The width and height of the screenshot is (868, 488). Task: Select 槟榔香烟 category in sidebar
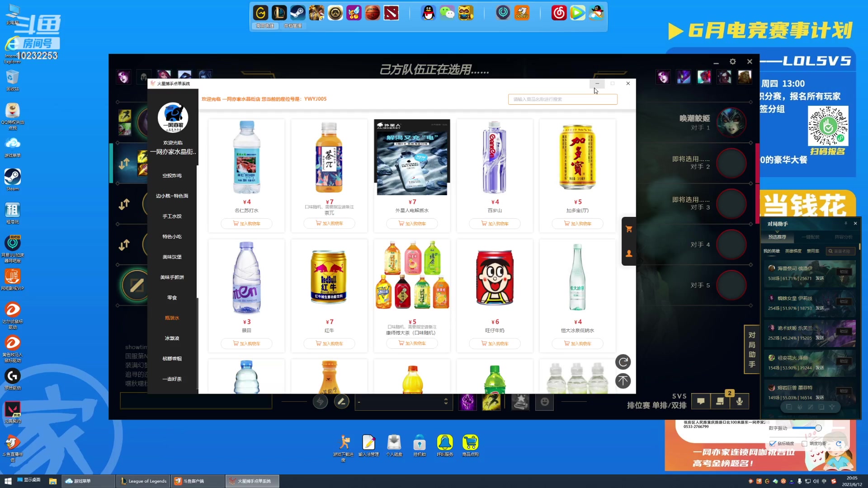[x=172, y=359]
